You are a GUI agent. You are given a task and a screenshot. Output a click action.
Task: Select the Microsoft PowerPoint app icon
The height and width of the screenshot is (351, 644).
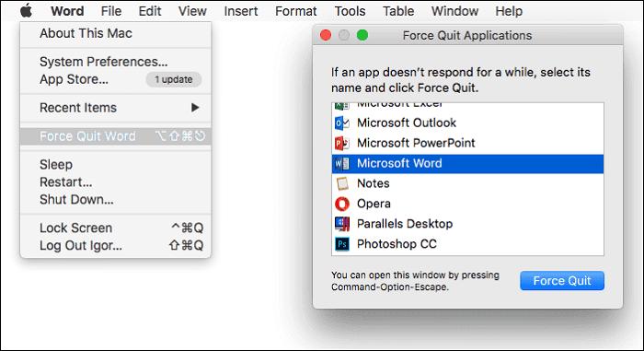[x=341, y=143]
